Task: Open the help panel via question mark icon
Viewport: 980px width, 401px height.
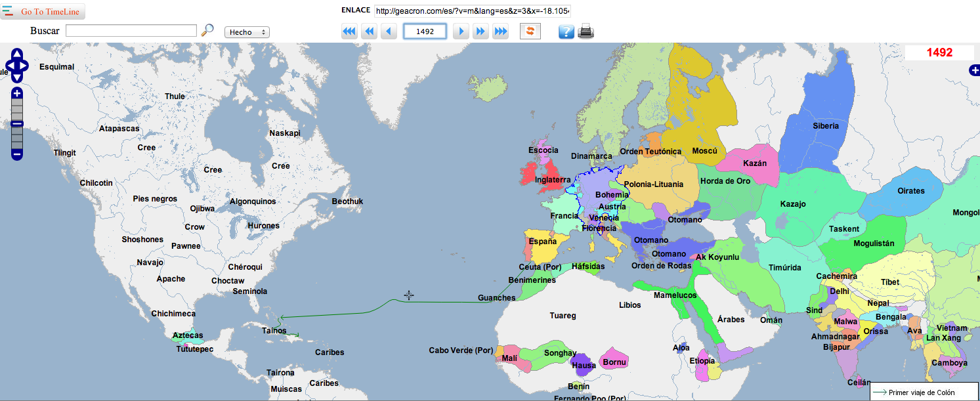Action: (x=566, y=31)
